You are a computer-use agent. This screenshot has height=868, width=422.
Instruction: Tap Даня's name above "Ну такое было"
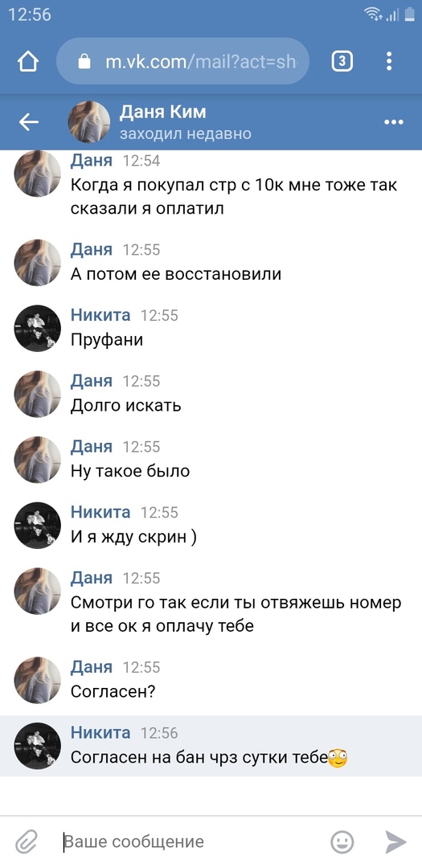coord(92,446)
